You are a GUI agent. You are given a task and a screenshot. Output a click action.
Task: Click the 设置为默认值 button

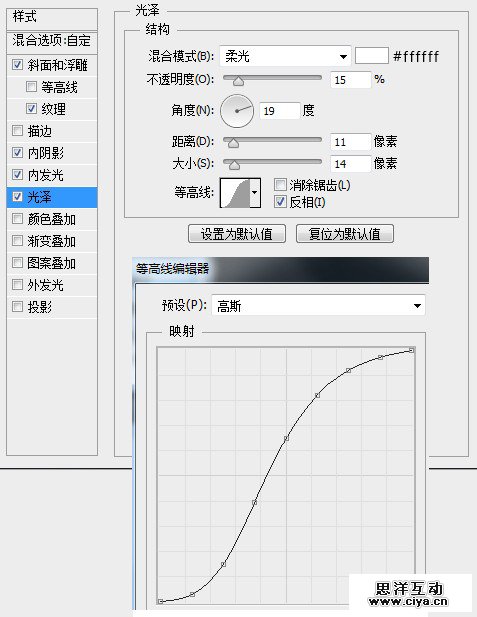[237, 234]
